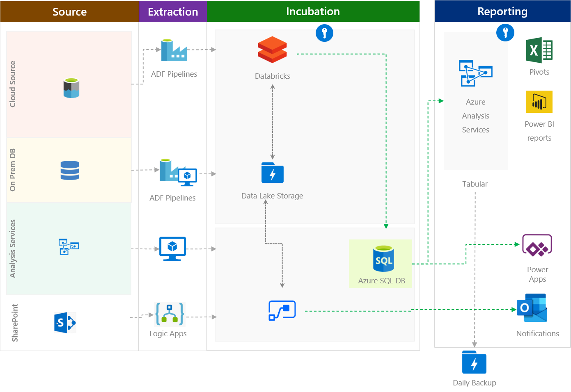Select the Databricks label
Viewport: 571px width, 392px height.
point(273,76)
